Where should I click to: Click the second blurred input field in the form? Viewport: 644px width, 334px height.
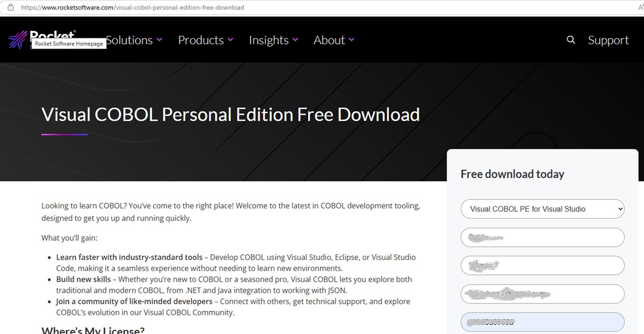[542, 265]
